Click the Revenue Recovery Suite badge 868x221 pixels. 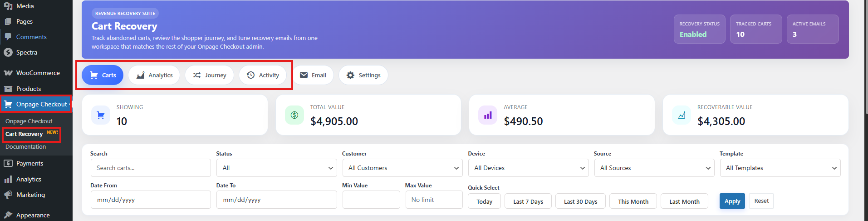point(125,13)
